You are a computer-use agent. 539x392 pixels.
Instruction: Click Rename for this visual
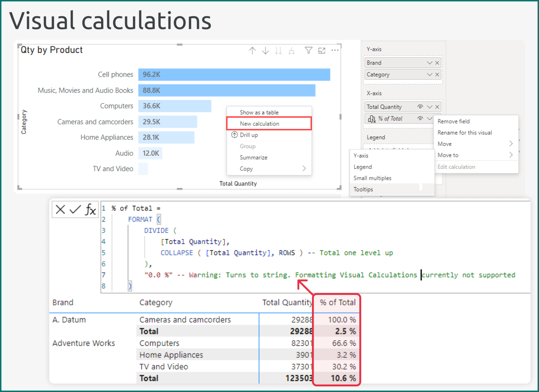(464, 132)
